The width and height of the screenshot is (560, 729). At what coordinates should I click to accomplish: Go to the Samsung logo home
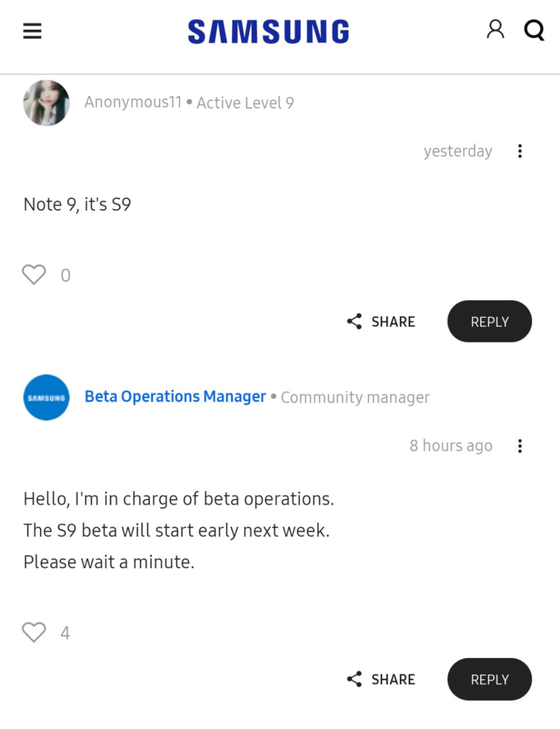[268, 32]
